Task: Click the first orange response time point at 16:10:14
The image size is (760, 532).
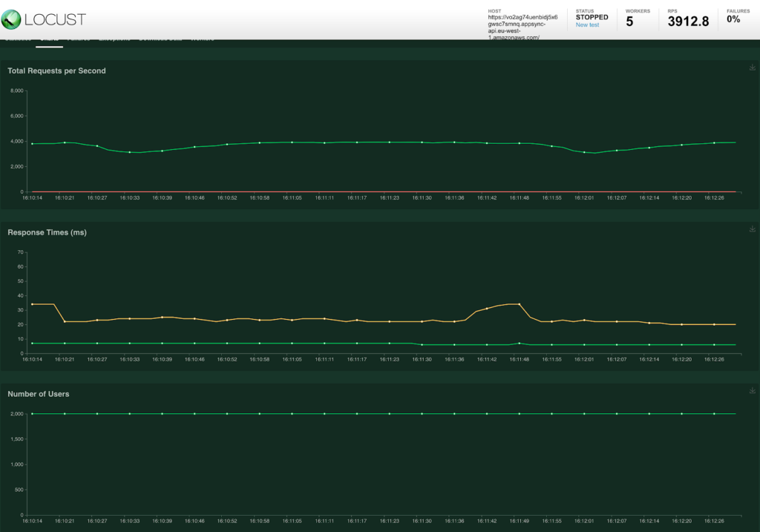Action: click(33, 304)
